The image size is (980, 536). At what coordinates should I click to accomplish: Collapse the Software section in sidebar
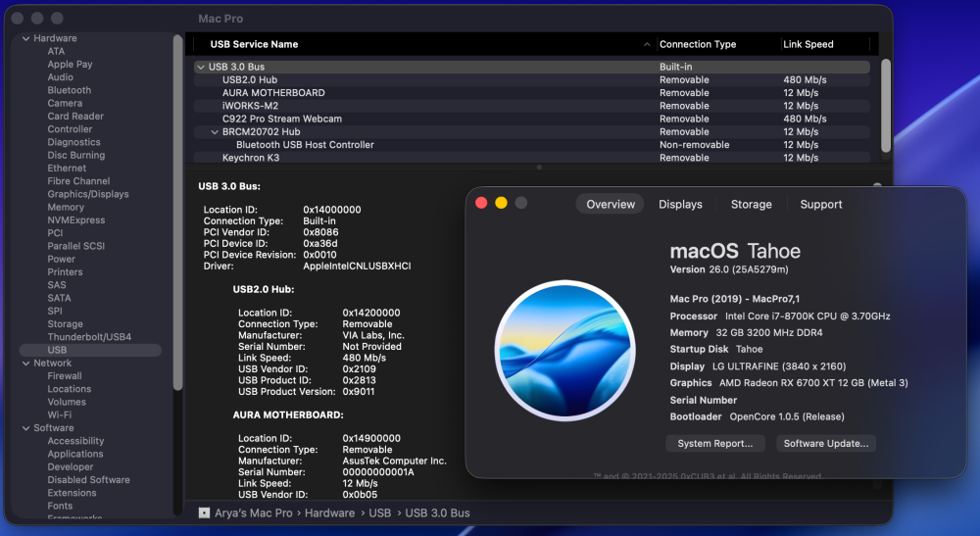click(x=25, y=428)
